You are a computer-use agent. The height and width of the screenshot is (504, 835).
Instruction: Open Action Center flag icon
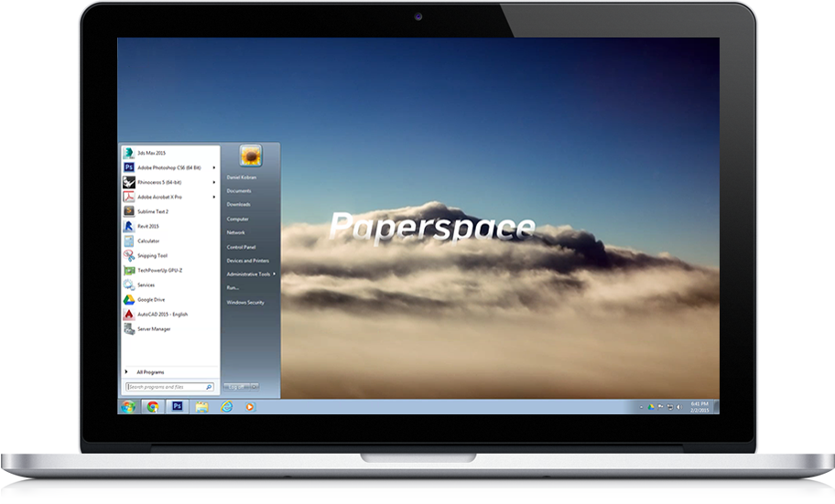(660, 407)
